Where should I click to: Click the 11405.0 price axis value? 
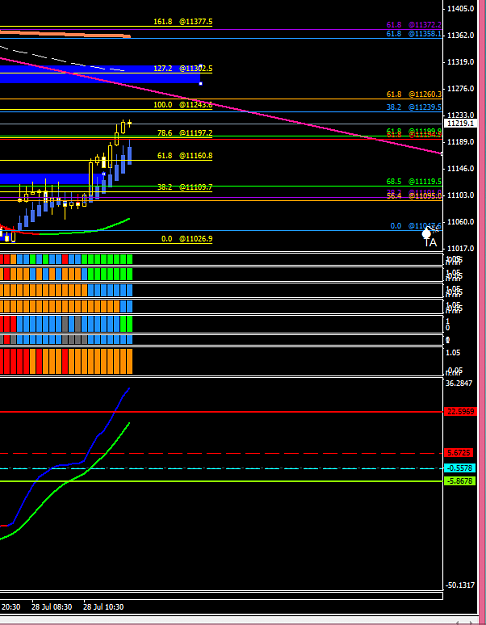click(460, 8)
